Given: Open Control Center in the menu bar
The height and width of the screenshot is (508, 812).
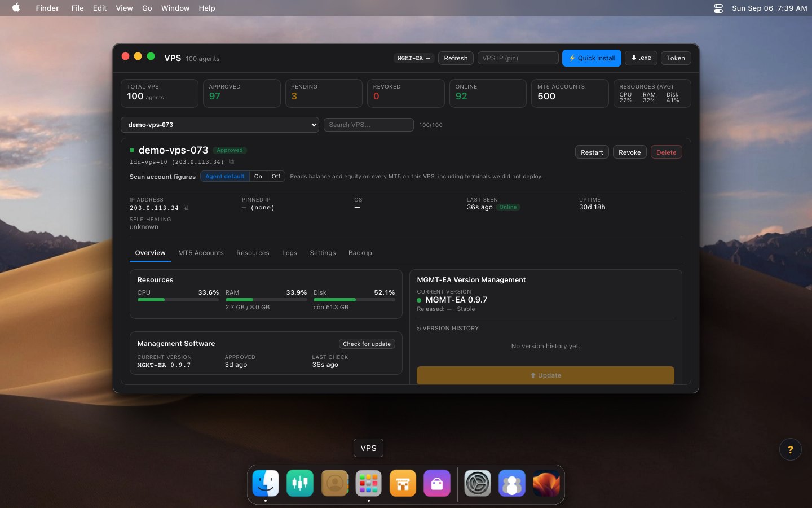Looking at the screenshot, I should coord(718,8).
